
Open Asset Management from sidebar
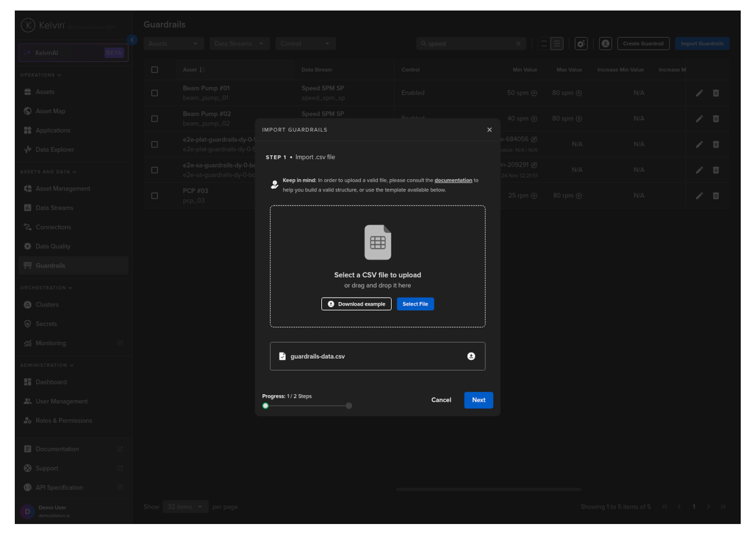(x=63, y=189)
